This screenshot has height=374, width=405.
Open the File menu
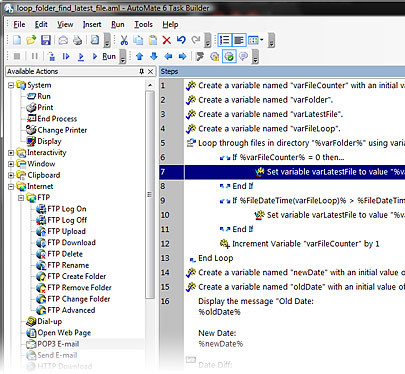point(19,25)
